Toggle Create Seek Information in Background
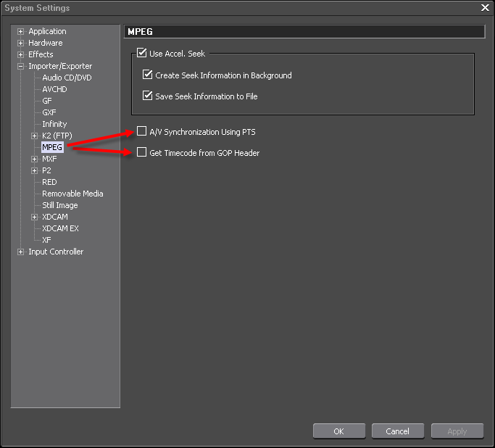Screen dimensions: 495x448 click(148, 75)
